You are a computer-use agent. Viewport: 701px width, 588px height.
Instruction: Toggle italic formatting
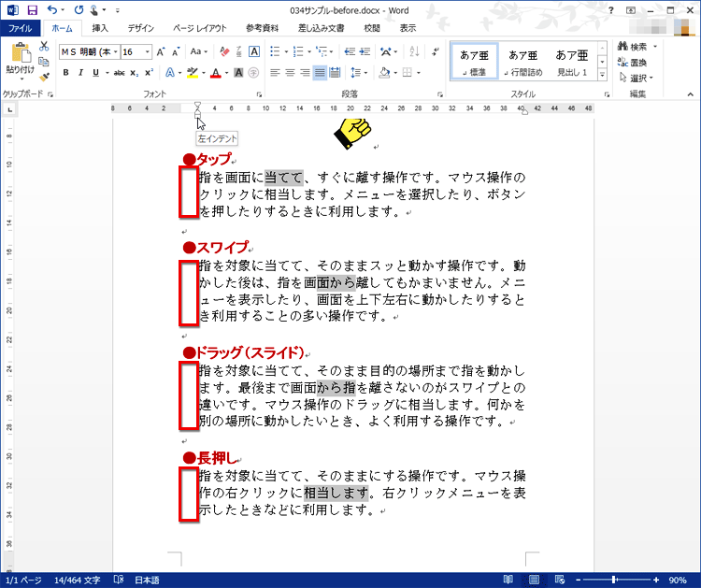[x=80, y=72]
